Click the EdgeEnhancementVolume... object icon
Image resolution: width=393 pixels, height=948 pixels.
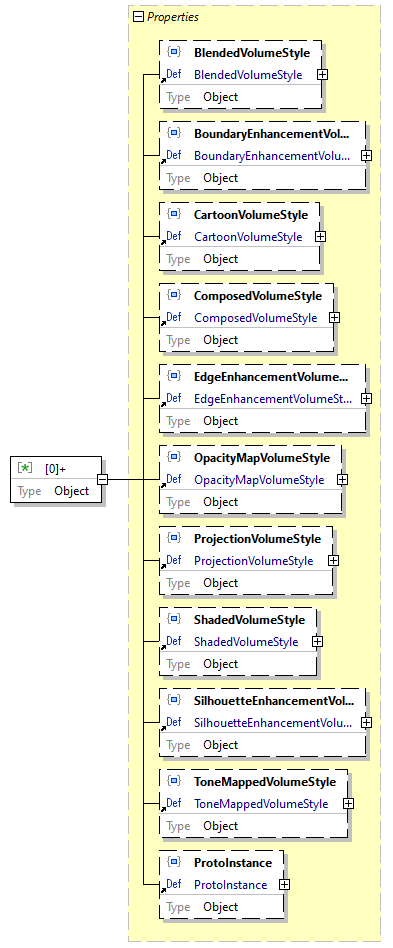pyautogui.click(x=174, y=376)
